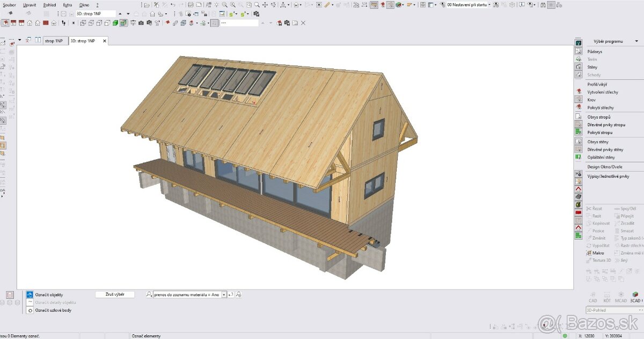This screenshot has height=339, width=644.
Task: Open Pokrytí střechy in program panel
Action: 600,107
